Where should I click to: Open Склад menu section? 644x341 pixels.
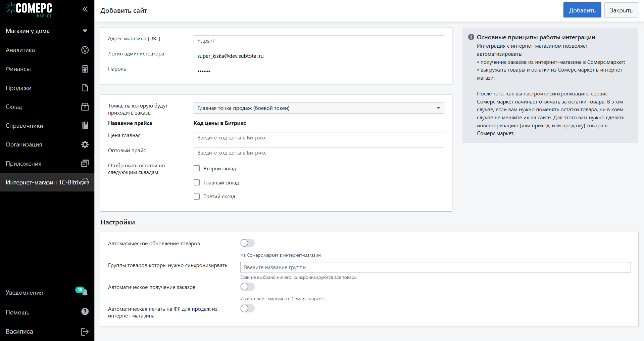[x=47, y=107]
